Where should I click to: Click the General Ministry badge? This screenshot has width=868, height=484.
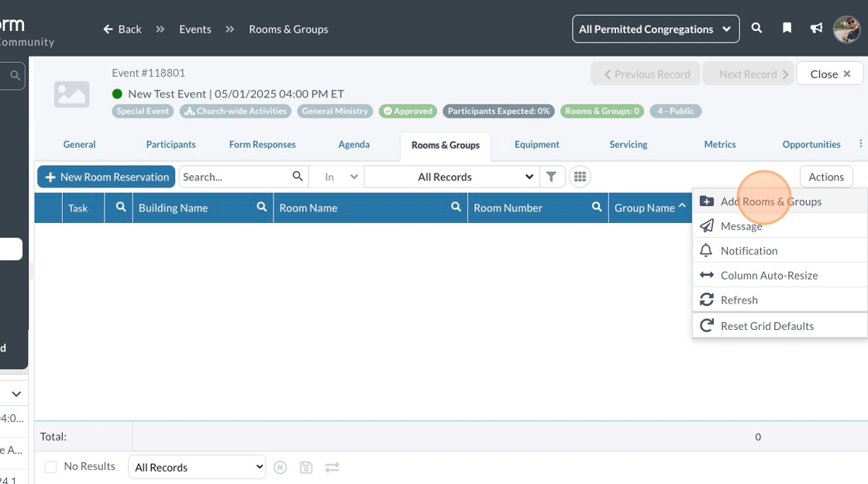(x=334, y=112)
